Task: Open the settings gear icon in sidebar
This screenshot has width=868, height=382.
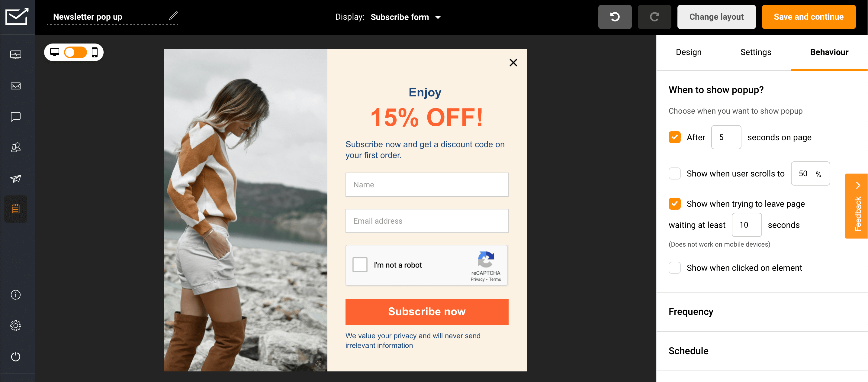Action: tap(15, 325)
